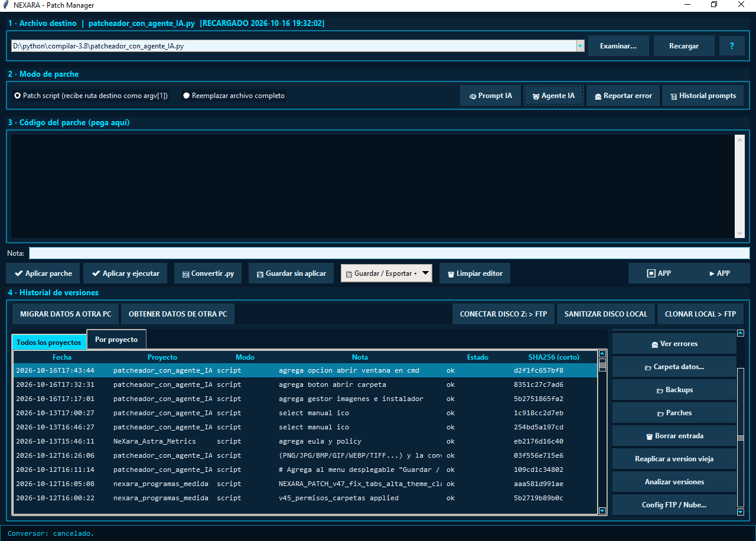756x541 pixels.
Task: Click Aplicar parche checkmark button
Action: [43, 273]
